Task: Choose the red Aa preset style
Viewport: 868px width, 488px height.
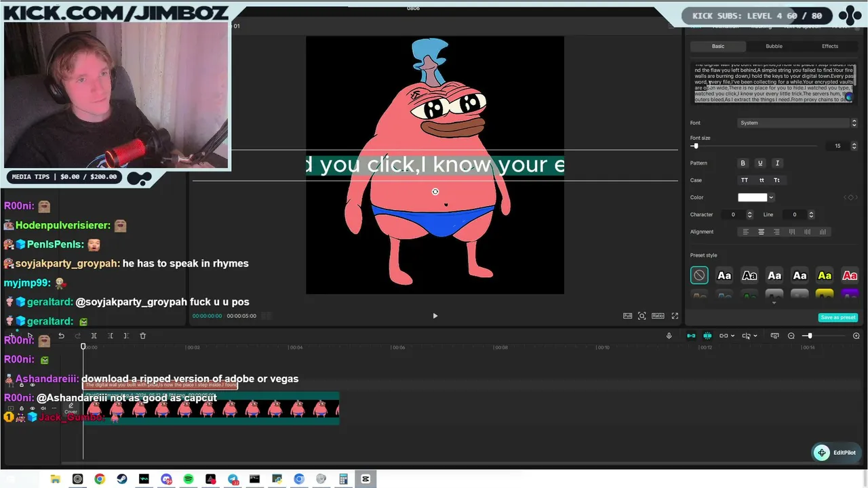Action: [x=850, y=275]
